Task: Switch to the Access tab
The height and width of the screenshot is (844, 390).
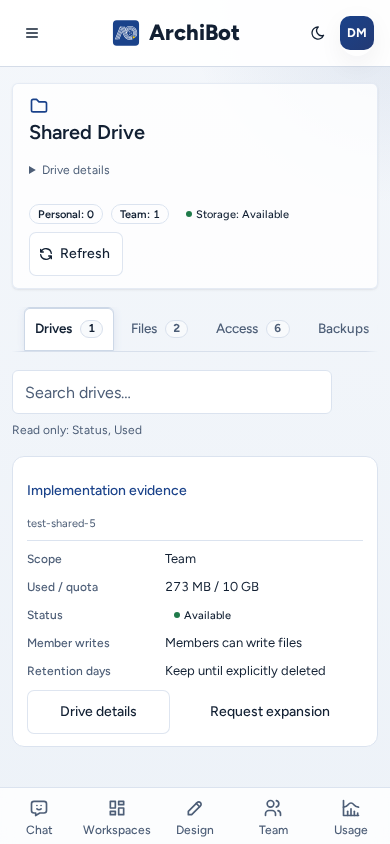Action: 253,329
